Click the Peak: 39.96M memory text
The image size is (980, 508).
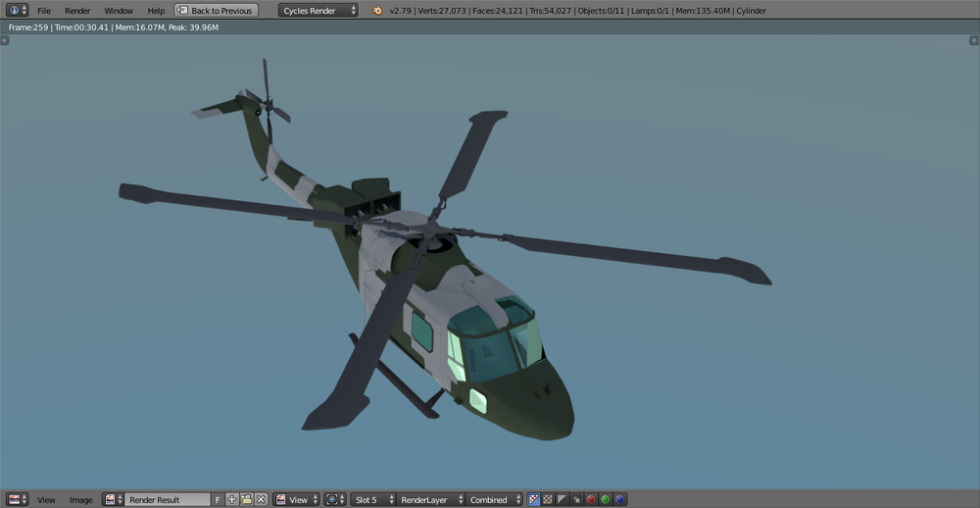(x=194, y=27)
